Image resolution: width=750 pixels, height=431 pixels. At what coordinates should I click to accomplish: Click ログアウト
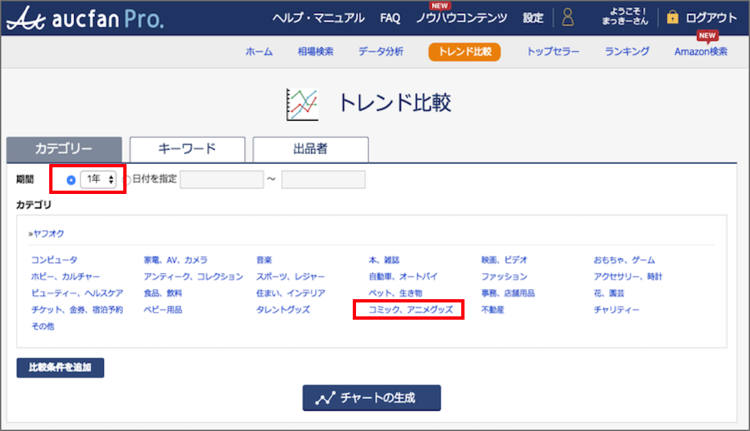click(711, 18)
